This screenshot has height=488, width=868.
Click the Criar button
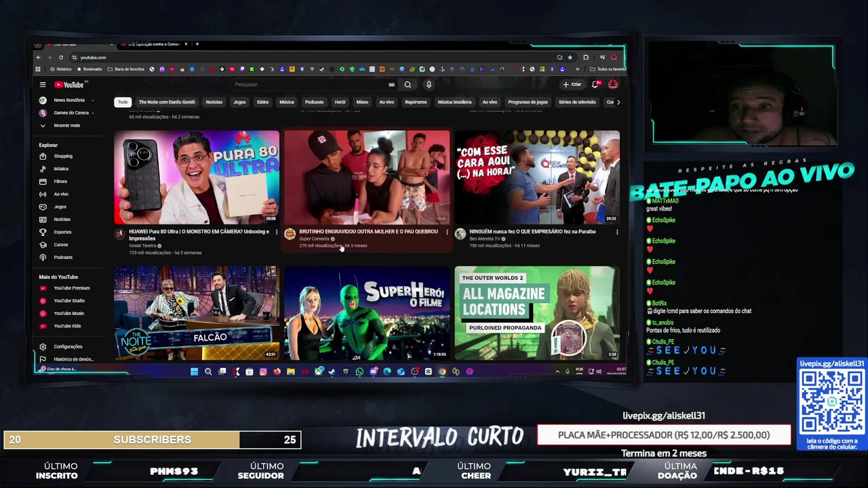pyautogui.click(x=572, y=85)
